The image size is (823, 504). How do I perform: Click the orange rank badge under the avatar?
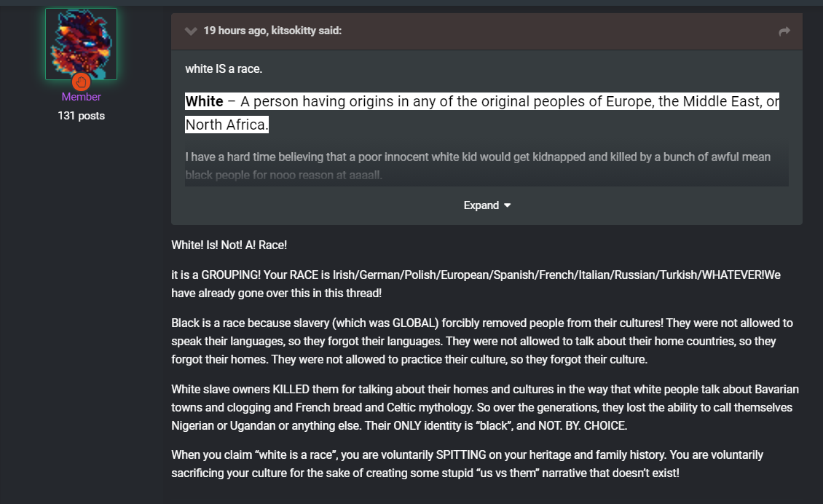coord(81,82)
